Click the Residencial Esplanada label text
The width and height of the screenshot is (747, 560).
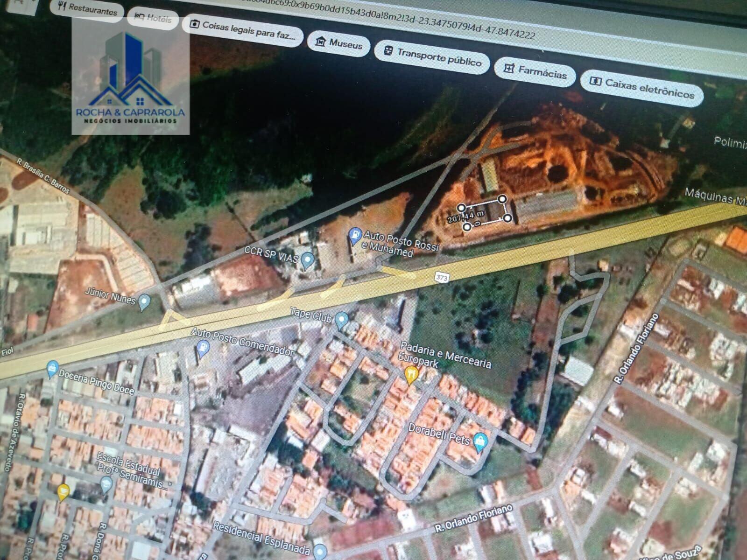261,539
